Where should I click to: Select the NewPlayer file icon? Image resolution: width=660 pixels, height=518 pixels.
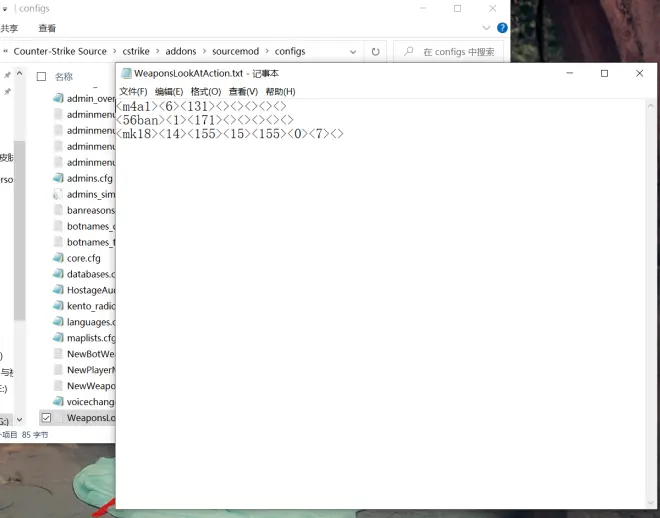(x=58, y=370)
